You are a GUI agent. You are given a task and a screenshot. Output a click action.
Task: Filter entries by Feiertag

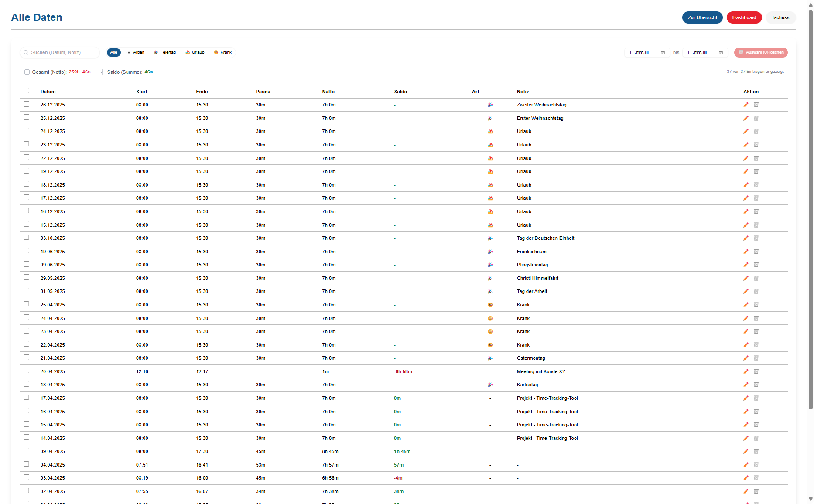pyautogui.click(x=165, y=52)
